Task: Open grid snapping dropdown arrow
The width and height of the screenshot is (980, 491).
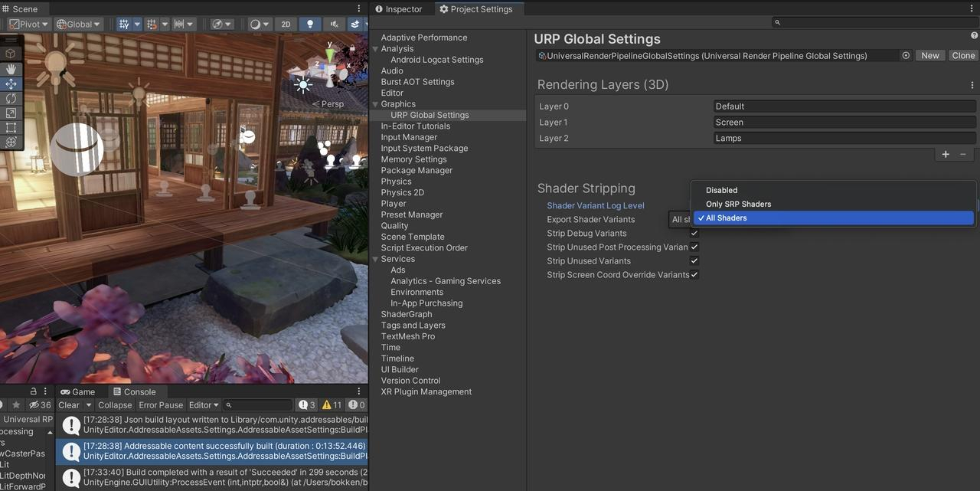Action: coord(165,25)
